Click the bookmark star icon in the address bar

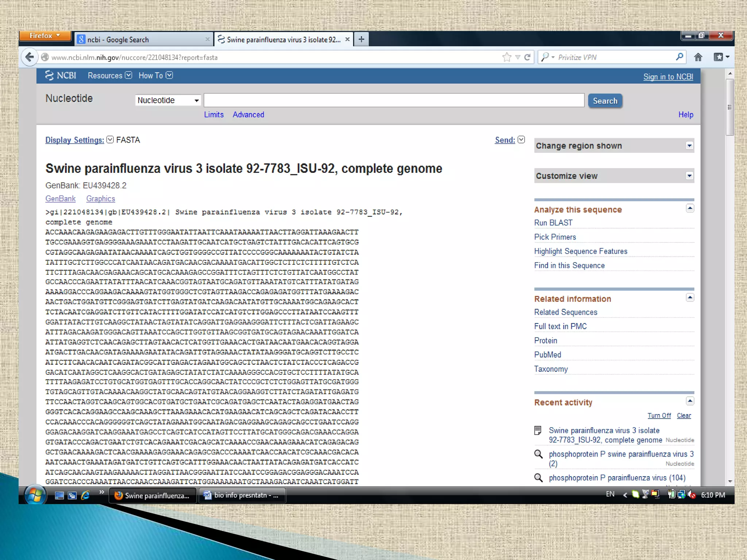(x=507, y=57)
